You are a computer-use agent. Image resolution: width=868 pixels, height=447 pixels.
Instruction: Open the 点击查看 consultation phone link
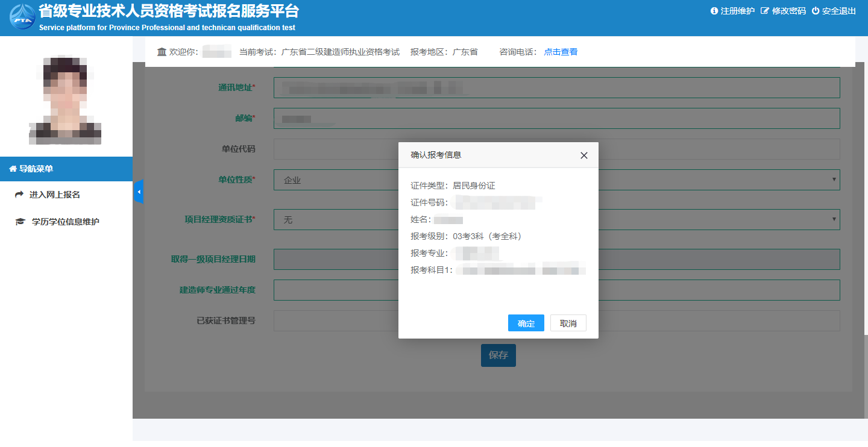[561, 52]
